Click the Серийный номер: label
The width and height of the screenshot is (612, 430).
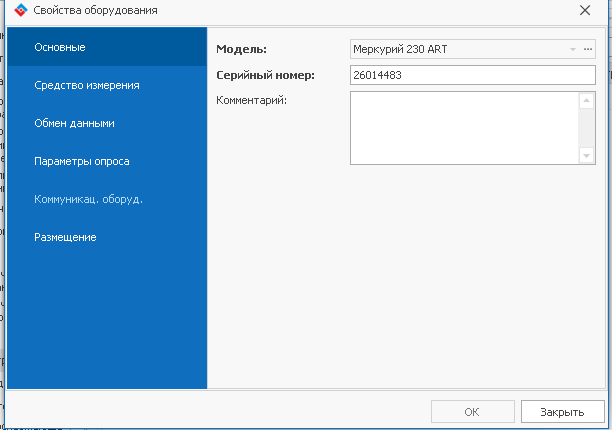(x=265, y=75)
